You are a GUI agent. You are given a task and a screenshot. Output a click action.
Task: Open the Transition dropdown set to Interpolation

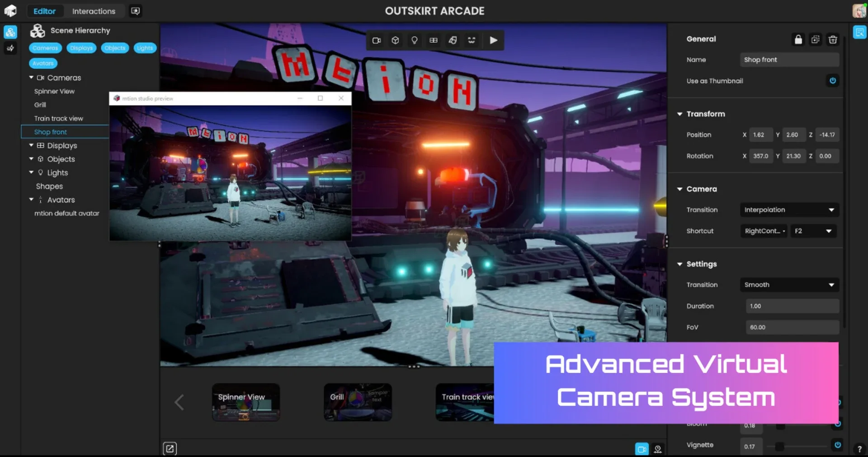(x=789, y=209)
